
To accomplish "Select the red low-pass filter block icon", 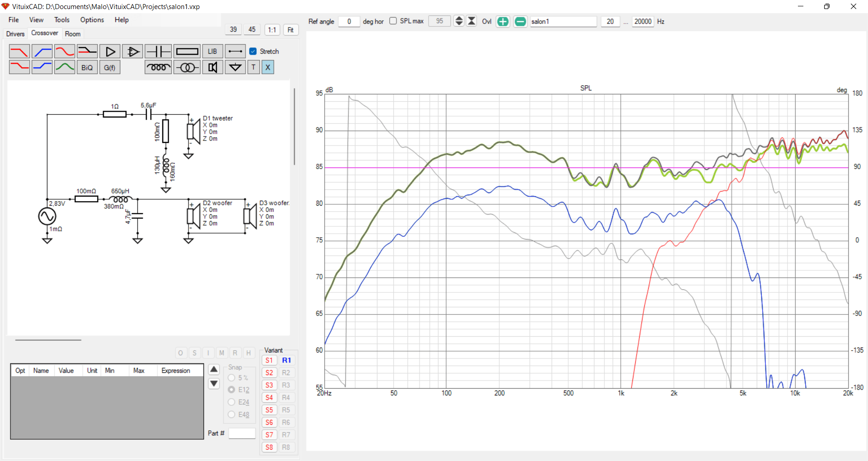I will tap(19, 52).
